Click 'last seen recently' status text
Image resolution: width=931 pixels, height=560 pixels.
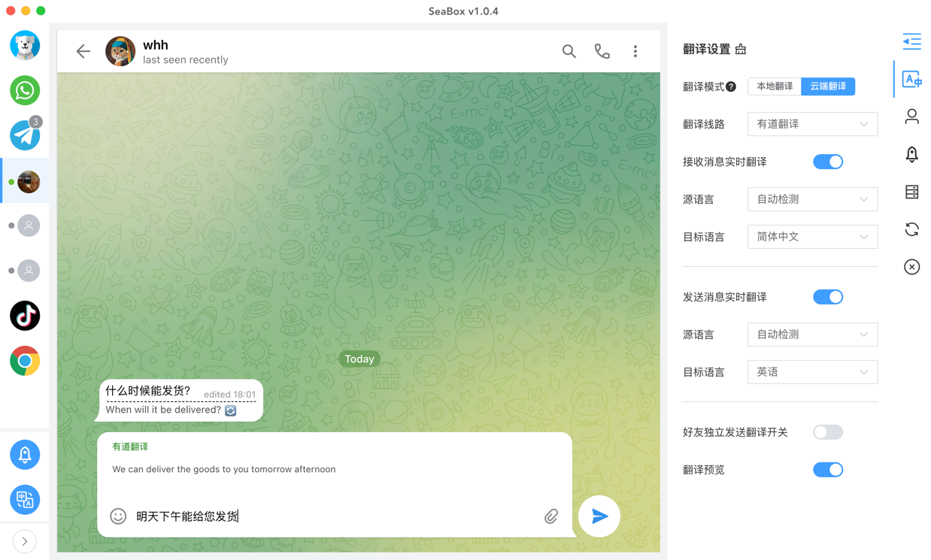point(185,60)
